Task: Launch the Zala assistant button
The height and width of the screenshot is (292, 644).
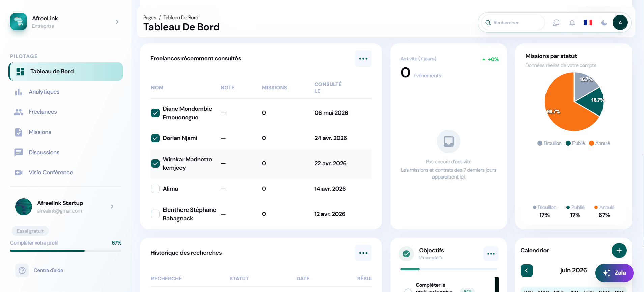Action: point(614,273)
